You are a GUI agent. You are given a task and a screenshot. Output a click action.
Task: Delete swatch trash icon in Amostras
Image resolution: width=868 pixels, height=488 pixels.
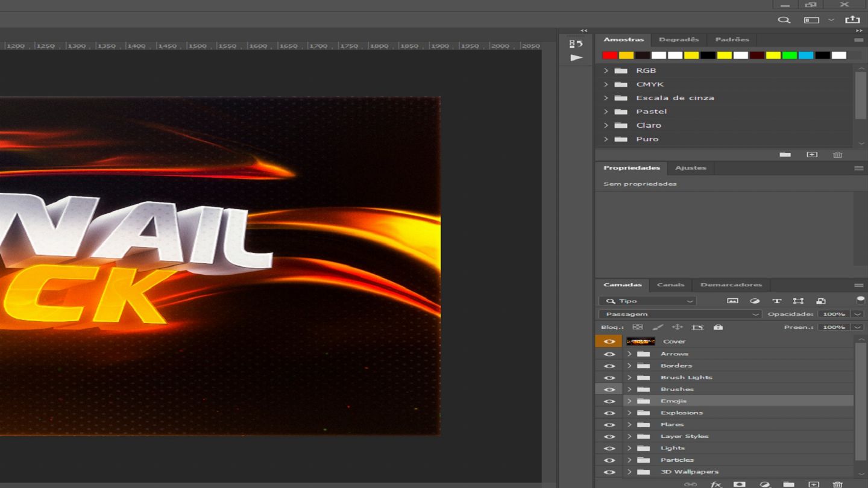[837, 155]
